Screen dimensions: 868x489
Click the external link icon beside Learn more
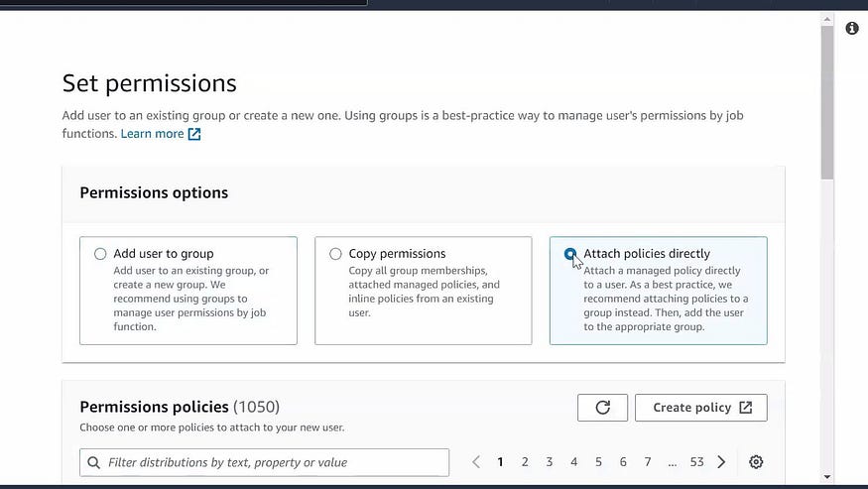click(x=194, y=134)
